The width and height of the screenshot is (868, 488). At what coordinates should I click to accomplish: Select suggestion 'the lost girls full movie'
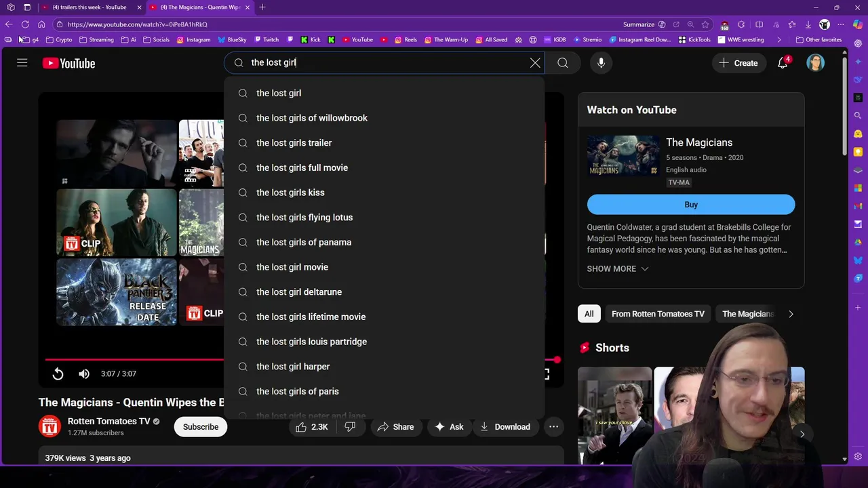(x=384, y=167)
